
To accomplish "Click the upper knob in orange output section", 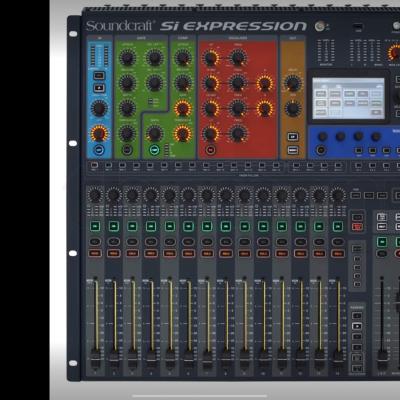I will pos(292,83).
